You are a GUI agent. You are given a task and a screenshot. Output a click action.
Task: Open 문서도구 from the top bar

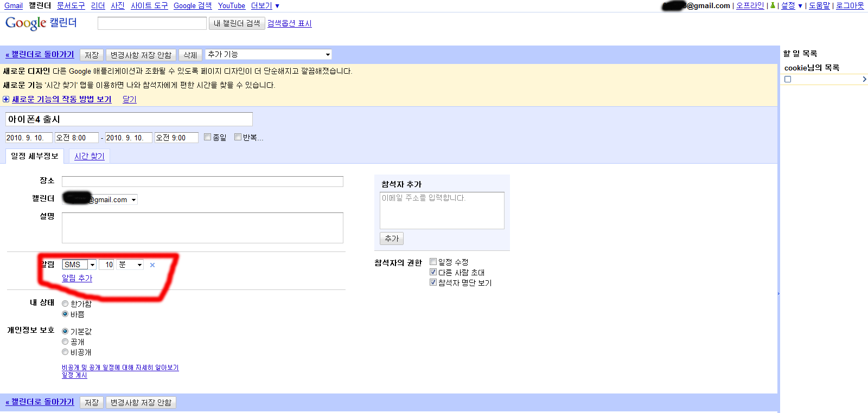click(71, 5)
